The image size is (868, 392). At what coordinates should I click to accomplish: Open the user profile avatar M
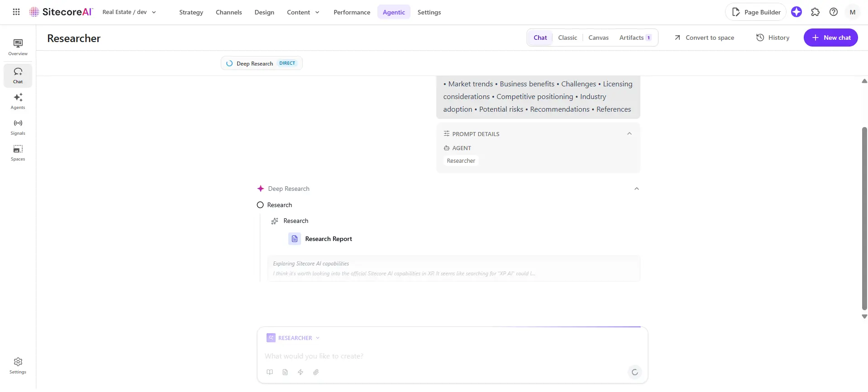click(x=853, y=12)
